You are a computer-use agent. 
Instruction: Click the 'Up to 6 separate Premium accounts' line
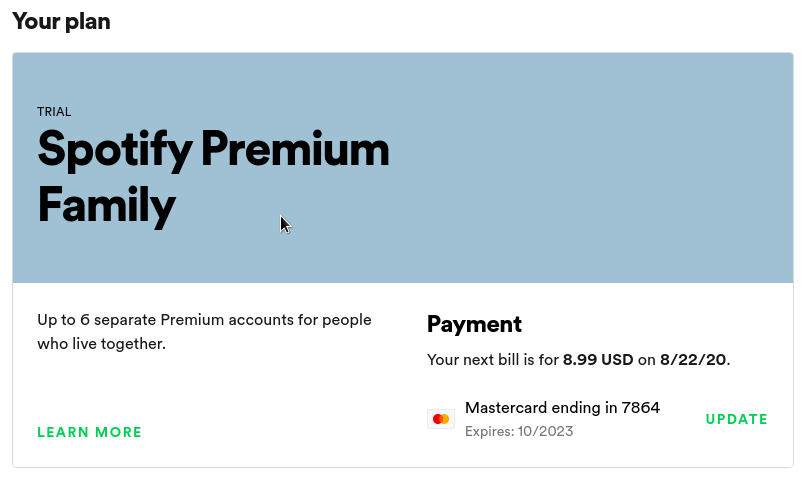204,320
